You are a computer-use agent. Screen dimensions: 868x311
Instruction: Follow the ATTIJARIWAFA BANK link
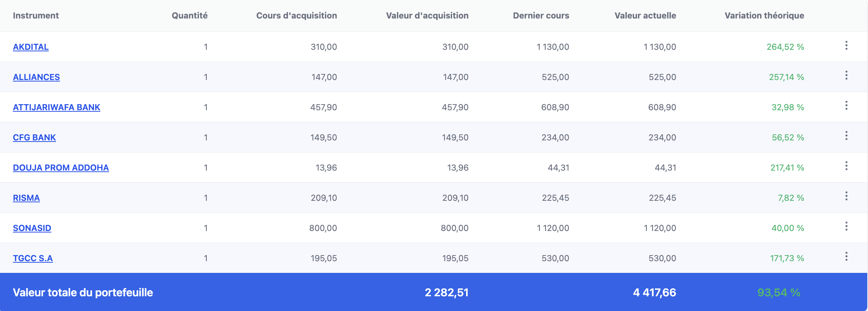[57, 107]
